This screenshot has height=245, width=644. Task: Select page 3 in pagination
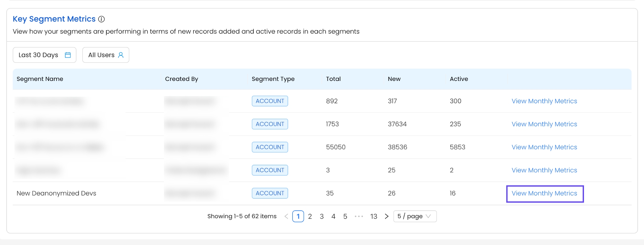pyautogui.click(x=322, y=216)
